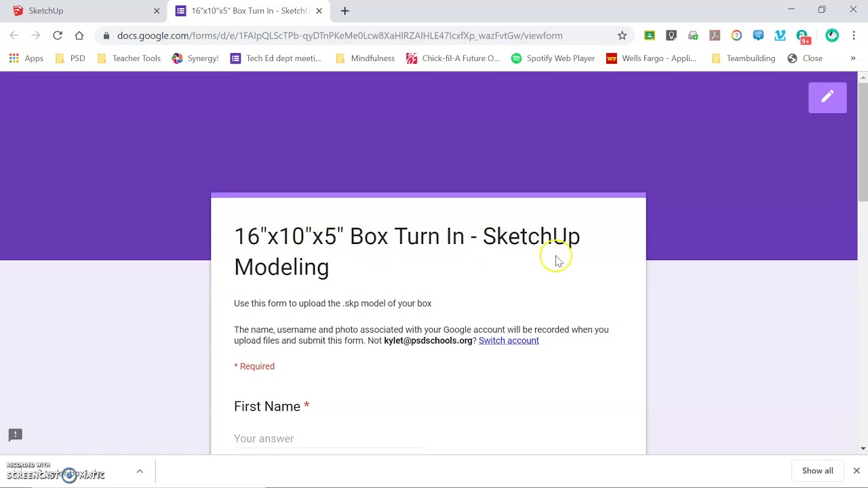This screenshot has height=488, width=868.
Task: Click the form edit pencil button
Action: click(x=827, y=98)
